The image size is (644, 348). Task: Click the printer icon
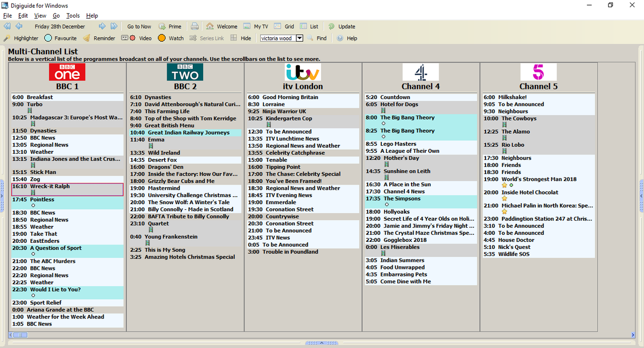pyautogui.click(x=195, y=26)
